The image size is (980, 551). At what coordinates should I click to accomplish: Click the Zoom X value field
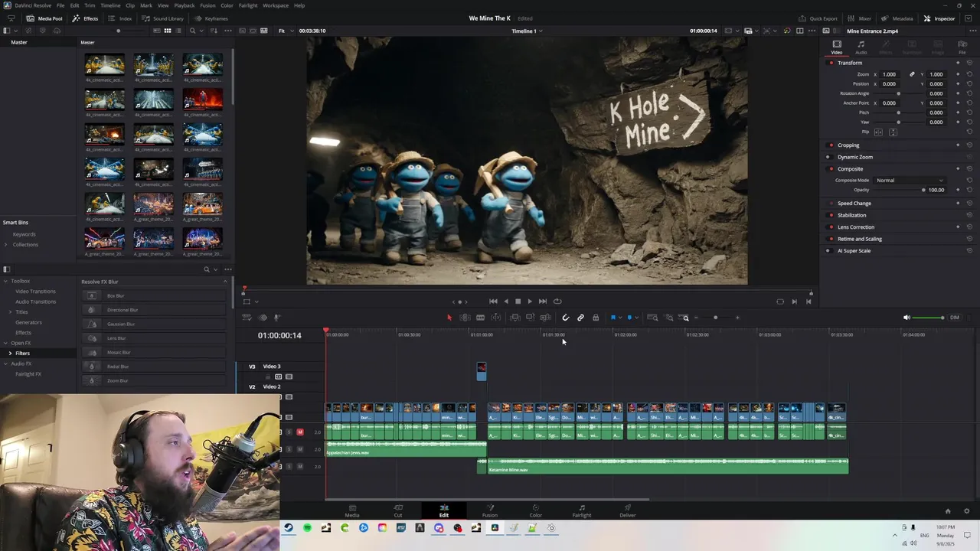pos(889,74)
